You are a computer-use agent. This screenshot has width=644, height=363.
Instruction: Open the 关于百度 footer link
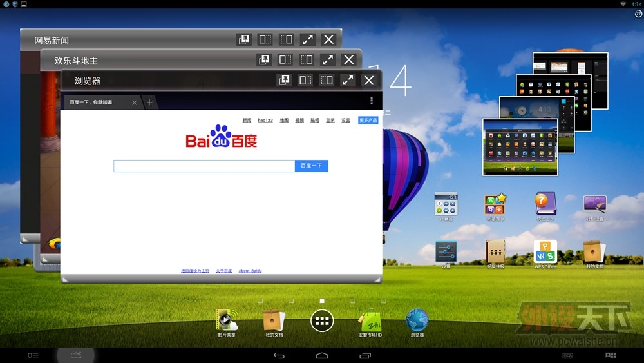point(224,271)
